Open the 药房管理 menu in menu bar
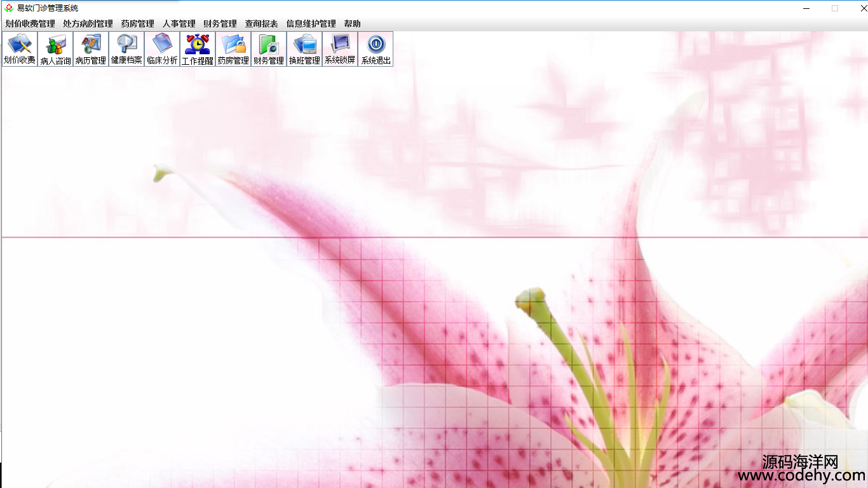 coord(138,24)
